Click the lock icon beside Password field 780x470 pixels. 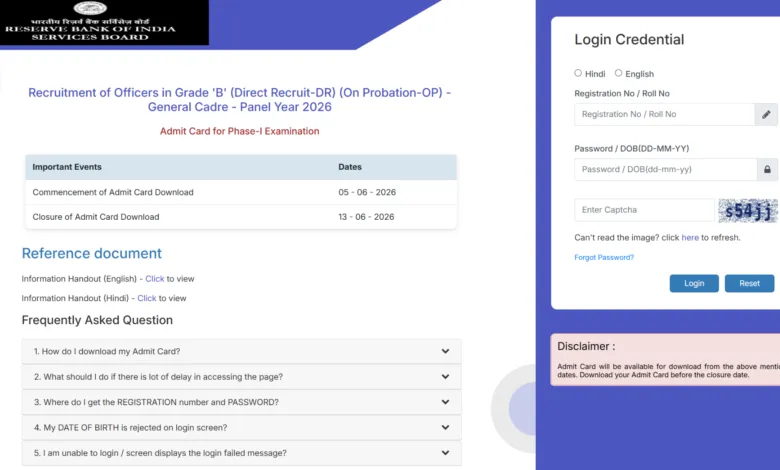tap(767, 170)
